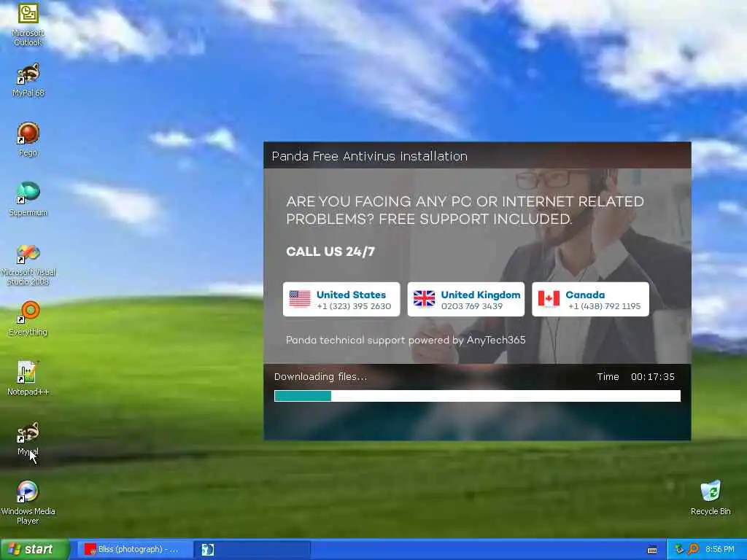The width and height of the screenshot is (747, 560).
Task: Click the 'Panda technical support powered by AnyTech365' text
Action: pos(406,340)
